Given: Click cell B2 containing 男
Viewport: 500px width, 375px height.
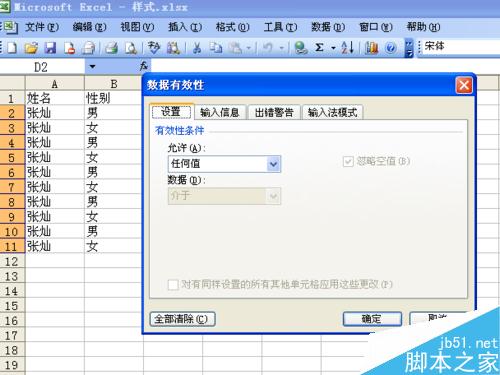Looking at the screenshot, I should pos(114,113).
